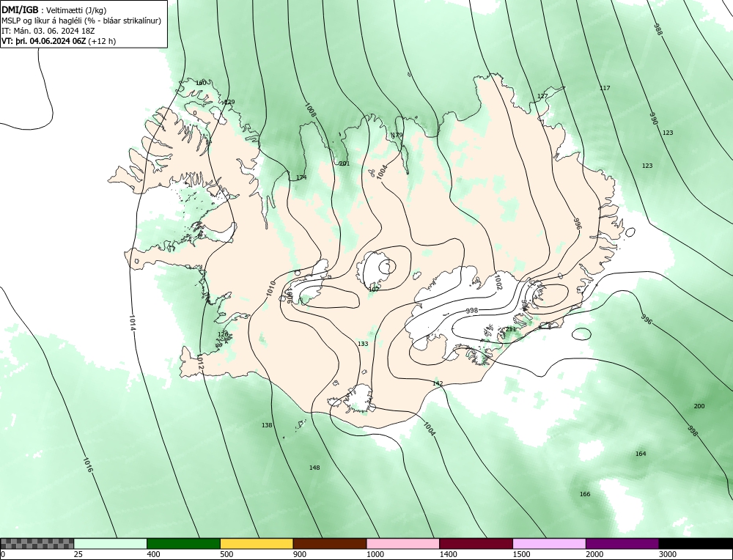Screen dimensions: 733x560
Task: Click the pink 1000–1400 legend swatch
Action: pyautogui.click(x=403, y=543)
